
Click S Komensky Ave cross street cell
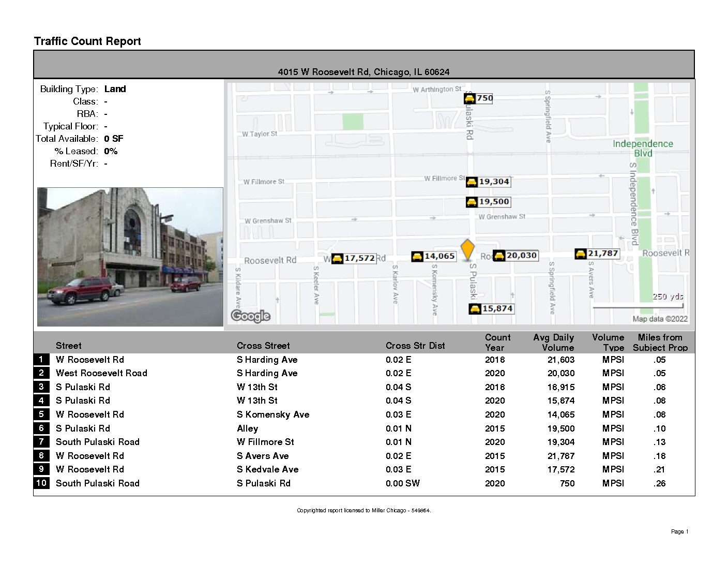click(273, 414)
